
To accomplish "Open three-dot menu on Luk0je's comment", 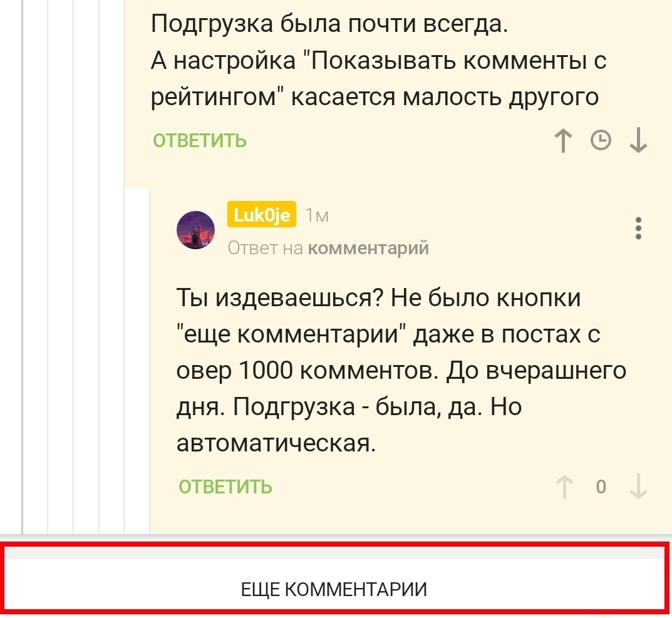I will (x=638, y=229).
